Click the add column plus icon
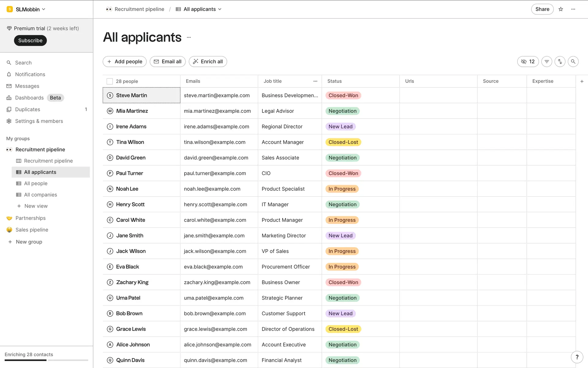Image resolution: width=588 pixels, height=368 pixels. [x=582, y=81]
